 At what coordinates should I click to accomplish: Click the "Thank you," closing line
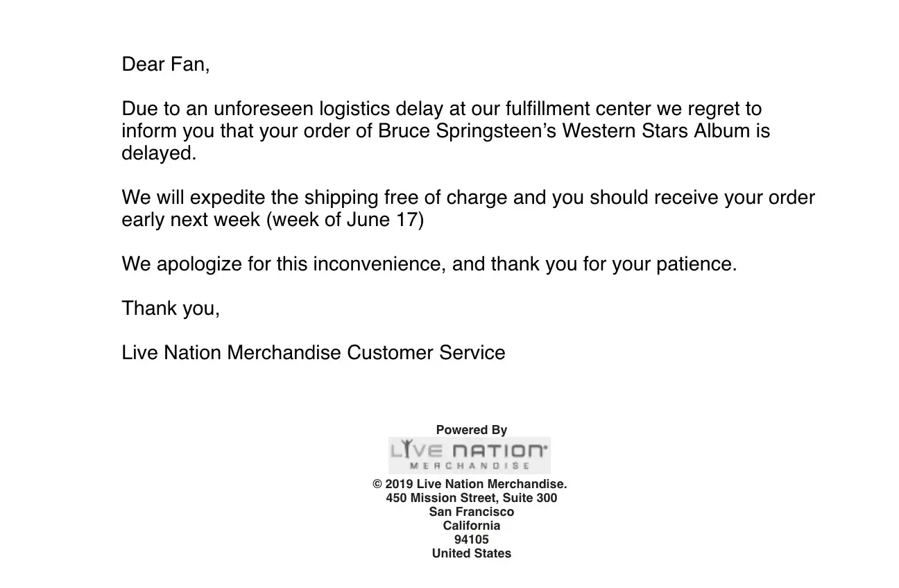pyautogui.click(x=171, y=309)
